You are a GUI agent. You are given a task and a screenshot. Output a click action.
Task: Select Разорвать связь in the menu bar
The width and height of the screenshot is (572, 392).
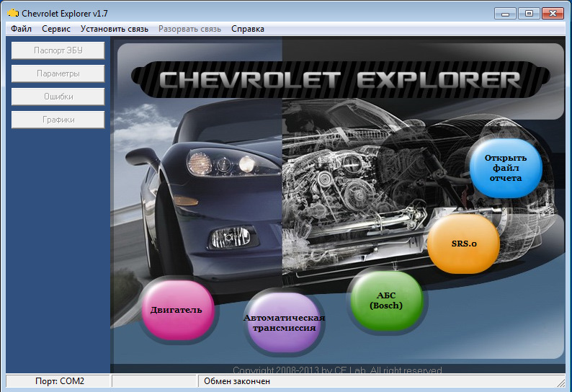[x=189, y=29]
